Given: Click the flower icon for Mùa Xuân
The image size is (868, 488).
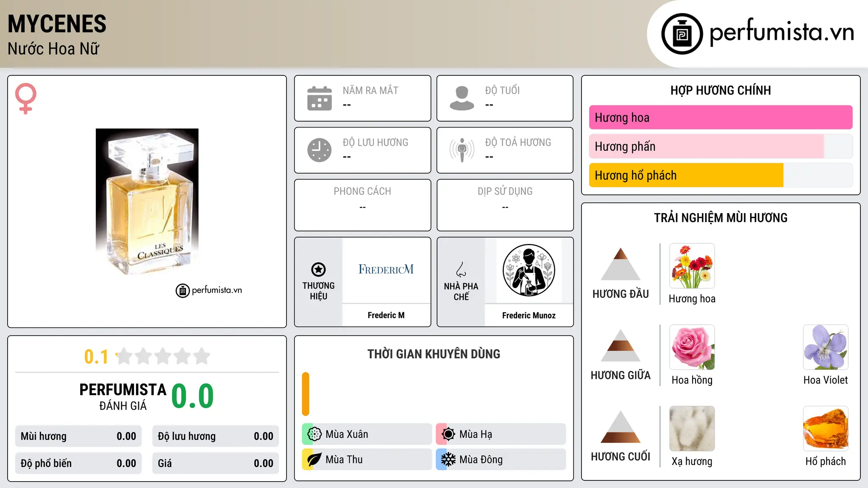Looking at the screenshot, I should click(314, 434).
